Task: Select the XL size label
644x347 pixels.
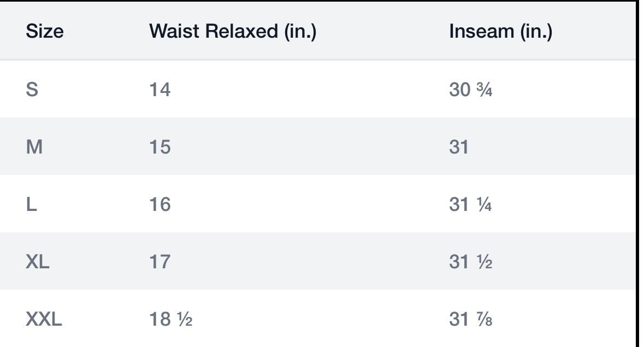Action: coord(38,262)
